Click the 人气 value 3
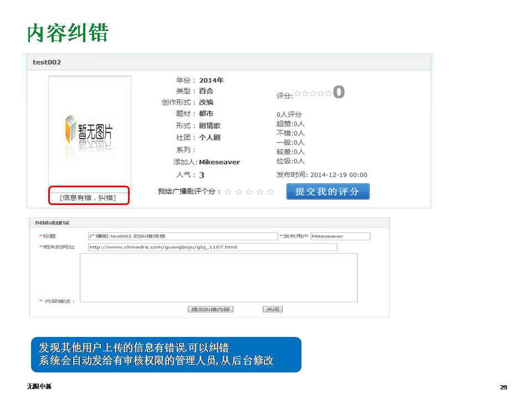 (202, 175)
